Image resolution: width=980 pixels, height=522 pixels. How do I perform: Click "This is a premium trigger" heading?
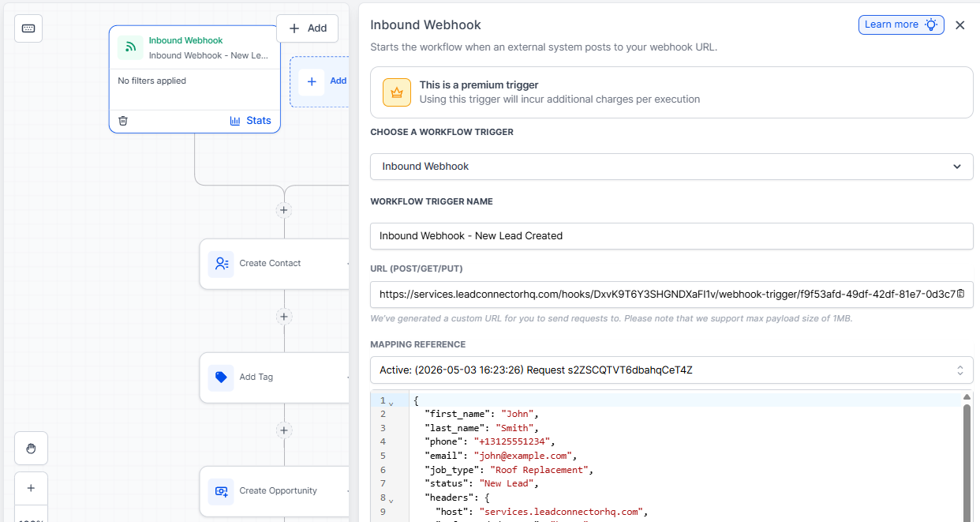click(479, 84)
